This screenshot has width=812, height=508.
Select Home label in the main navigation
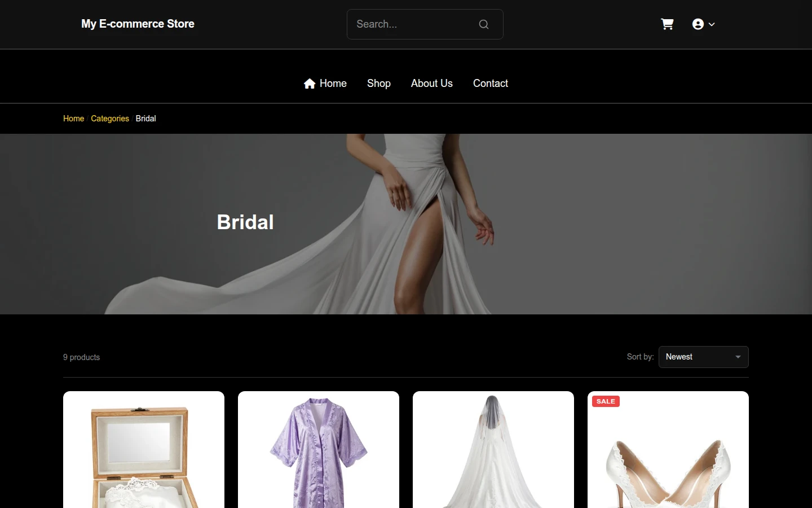click(x=333, y=84)
